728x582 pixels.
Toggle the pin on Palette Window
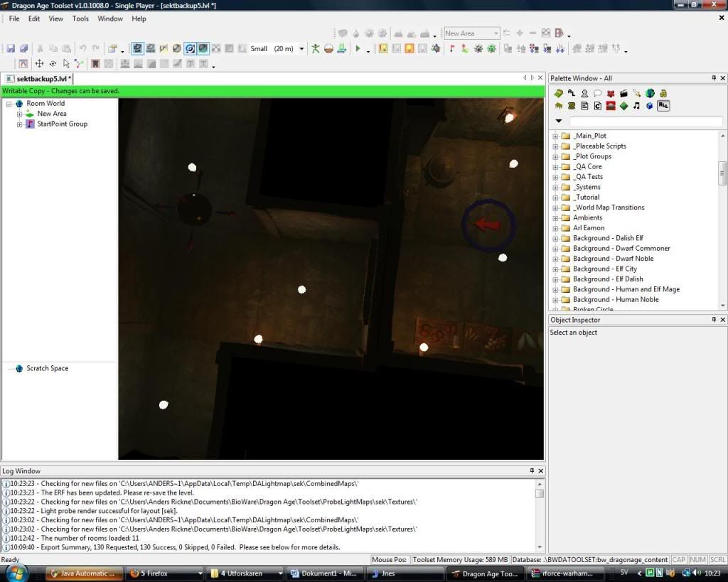pyautogui.click(x=714, y=78)
